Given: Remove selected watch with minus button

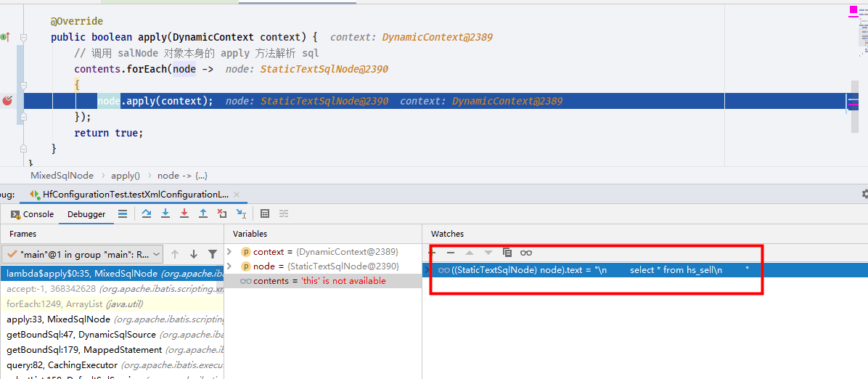Looking at the screenshot, I should [451, 253].
